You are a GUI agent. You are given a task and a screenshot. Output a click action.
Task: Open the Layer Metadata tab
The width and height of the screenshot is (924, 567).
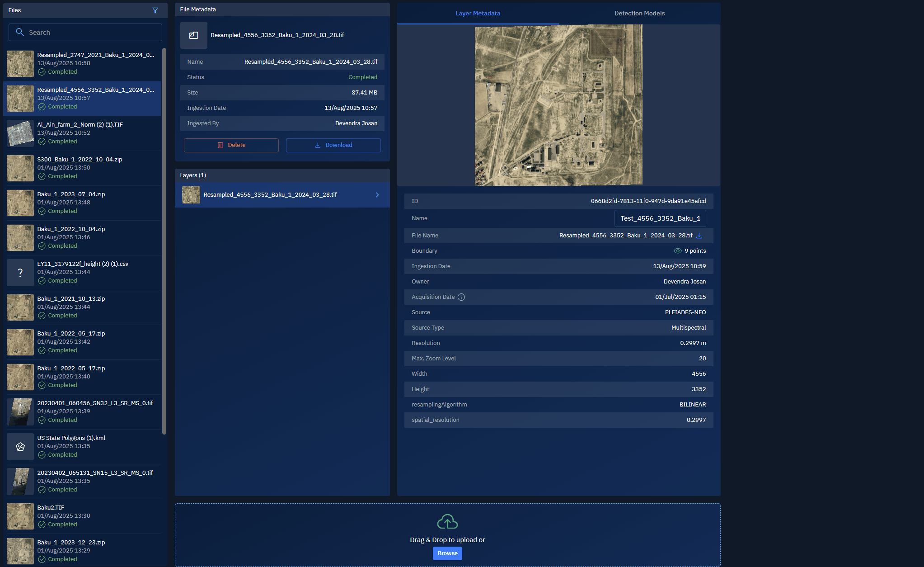tap(478, 14)
